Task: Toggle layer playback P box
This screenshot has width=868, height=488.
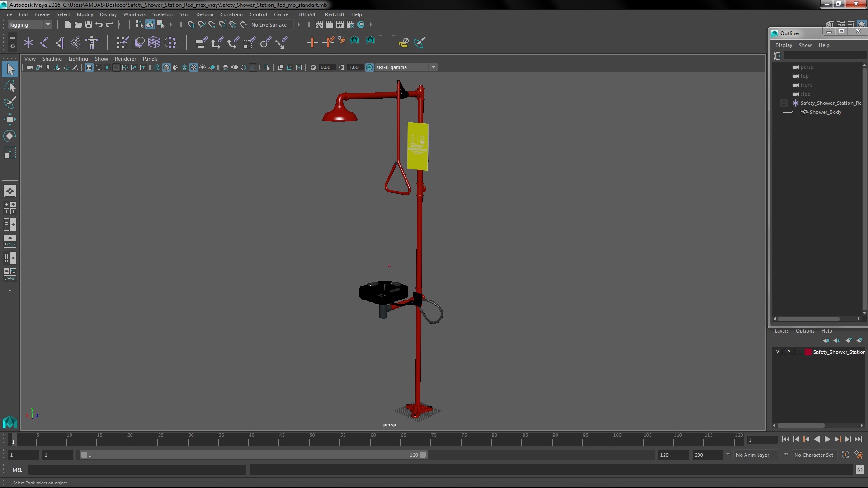Action: [788, 352]
